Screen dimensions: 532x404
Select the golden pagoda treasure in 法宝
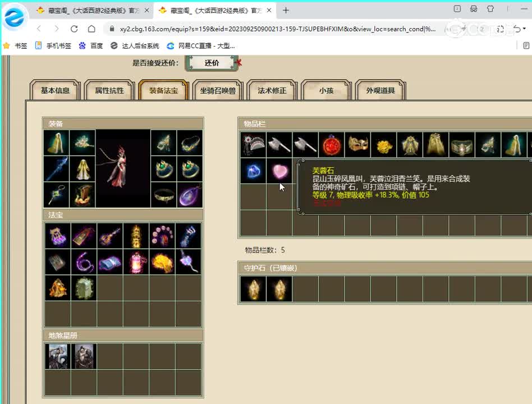tap(136, 236)
